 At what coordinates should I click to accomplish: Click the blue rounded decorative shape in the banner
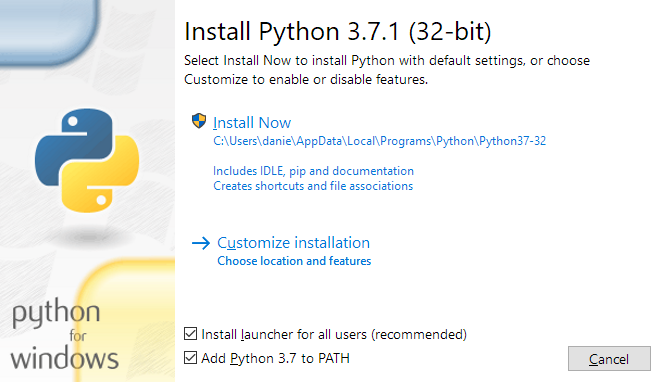[x=49, y=32]
